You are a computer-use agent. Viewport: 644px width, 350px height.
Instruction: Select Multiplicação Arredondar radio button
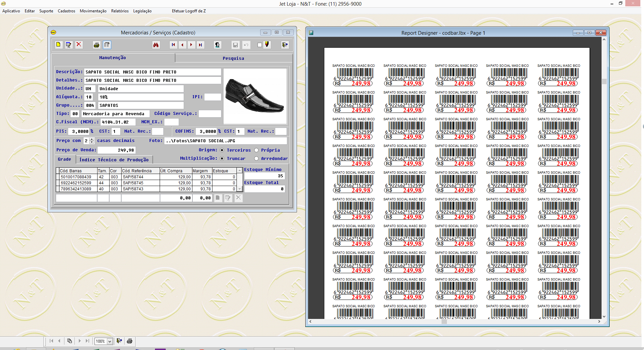257,159
